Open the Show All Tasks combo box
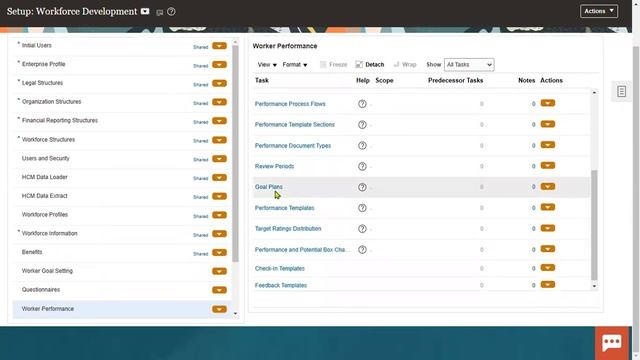640x360 pixels. point(469,64)
